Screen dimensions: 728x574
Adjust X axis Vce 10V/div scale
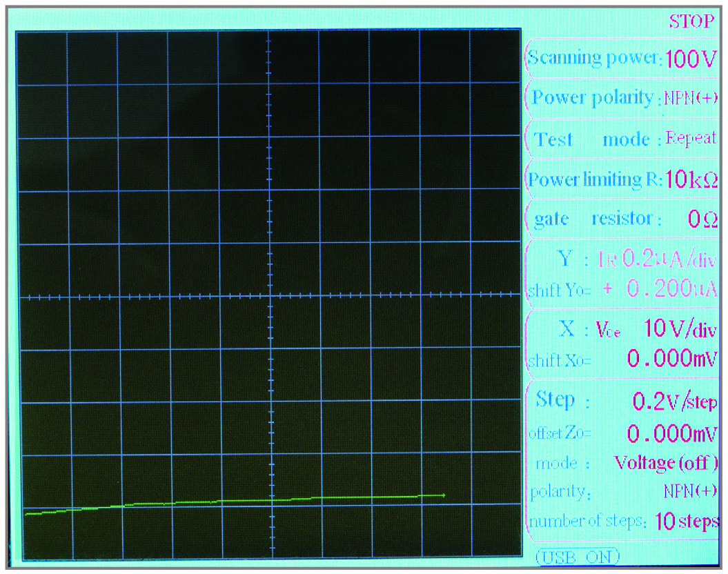[x=679, y=329]
